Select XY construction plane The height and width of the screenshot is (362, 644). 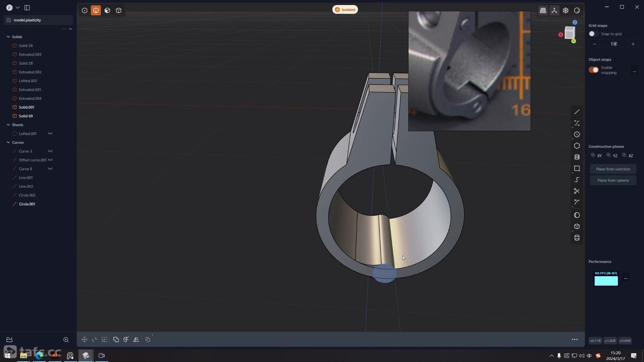coord(596,156)
